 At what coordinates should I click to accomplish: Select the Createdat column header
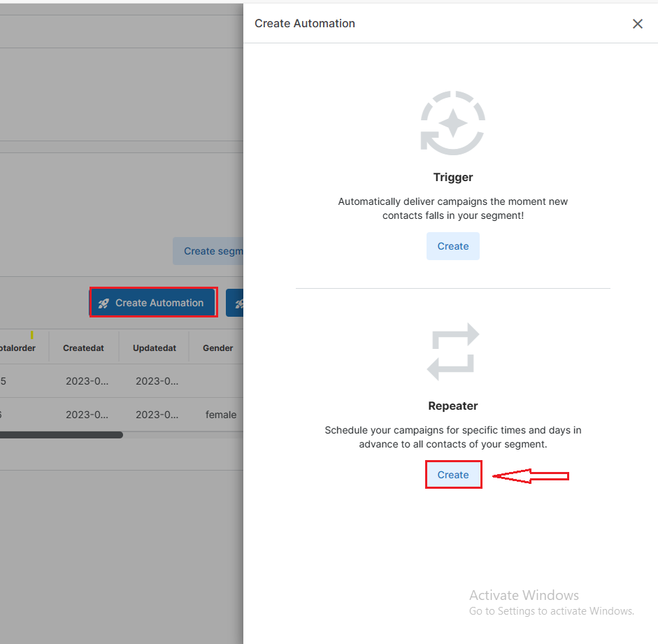pos(83,348)
